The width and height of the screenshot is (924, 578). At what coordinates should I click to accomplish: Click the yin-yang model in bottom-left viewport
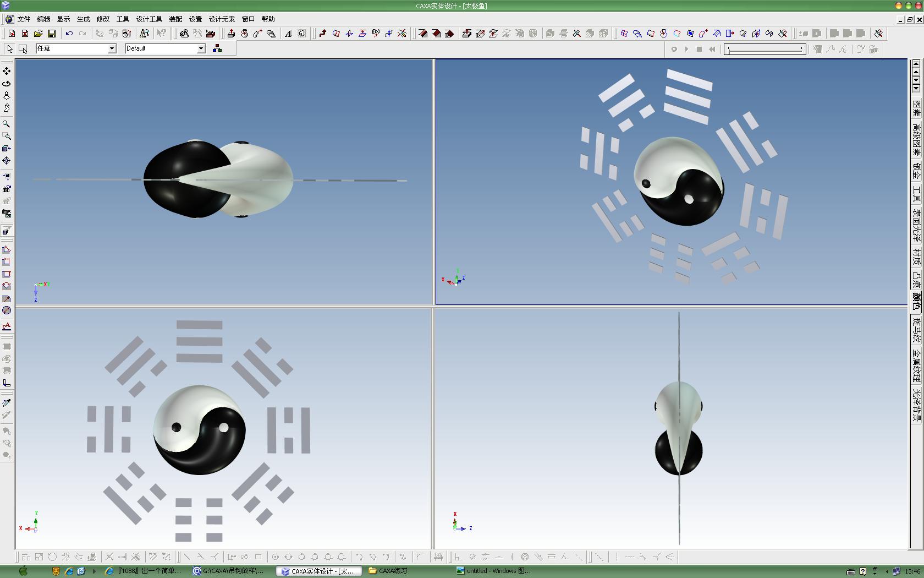tap(199, 430)
